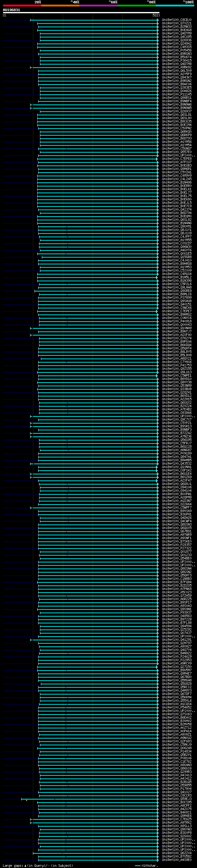Open hit UniRef100_Q7XZ21
197x868 pixels.
coord(176,23)
